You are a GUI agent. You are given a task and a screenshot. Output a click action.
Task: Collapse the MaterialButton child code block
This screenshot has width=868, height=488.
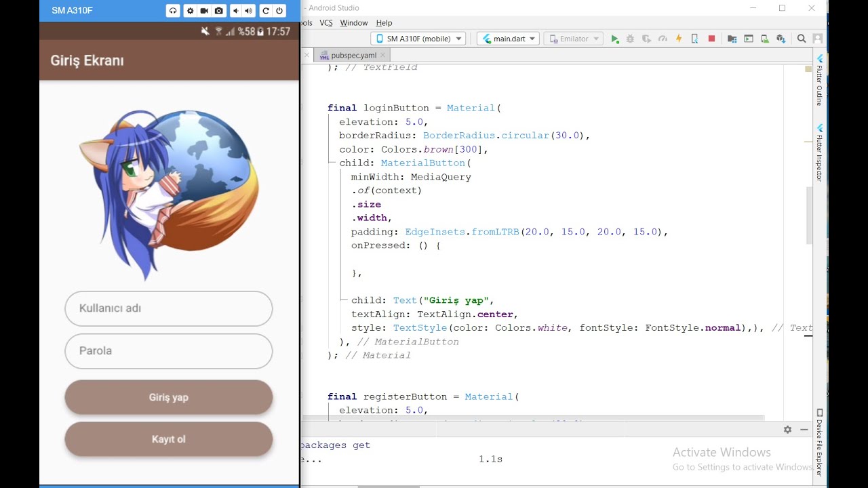pos(332,163)
